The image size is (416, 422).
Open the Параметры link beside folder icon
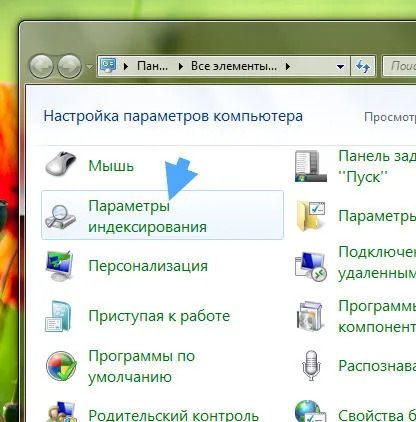coord(377,216)
